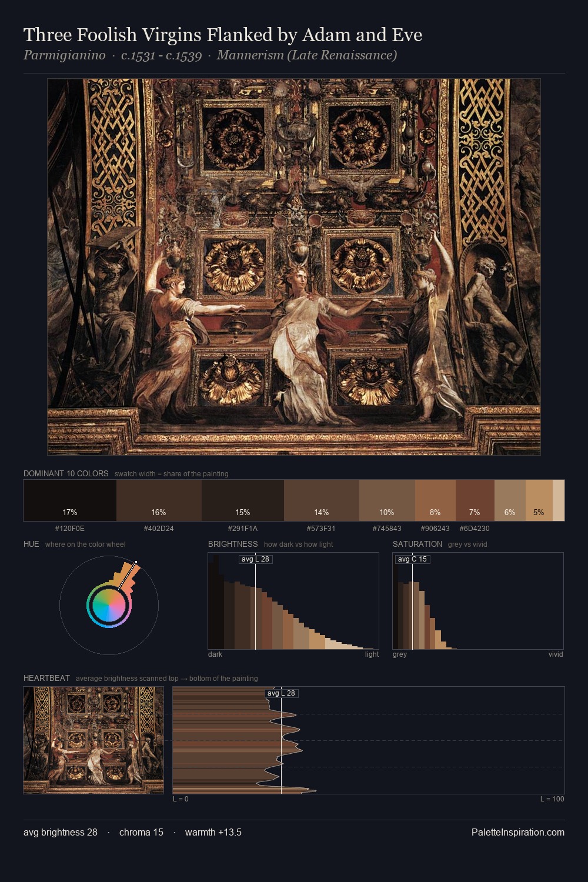
Task: Click the hue color wheel
Action: (x=109, y=605)
